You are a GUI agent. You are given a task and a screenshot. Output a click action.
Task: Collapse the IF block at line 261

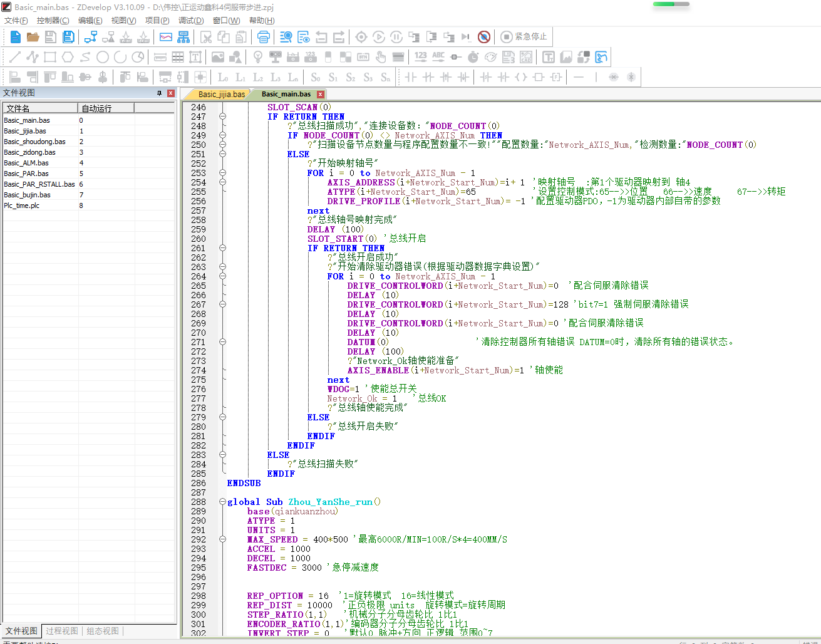pyautogui.click(x=222, y=248)
